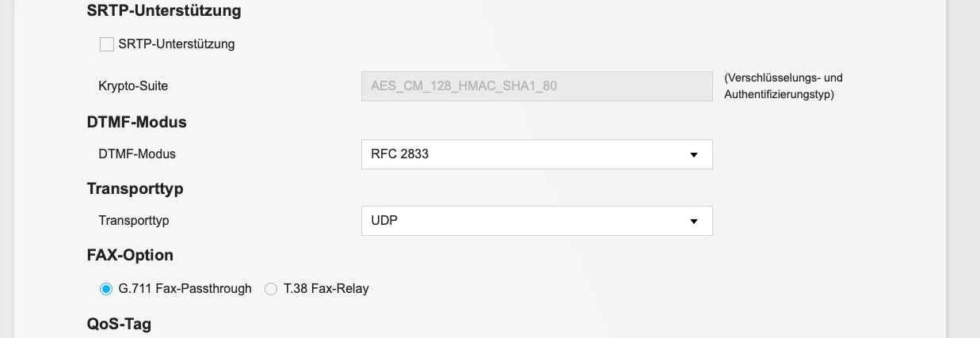Click the Verschlüsselungs- und Authentifizierungstyp hint text
The width and height of the screenshot is (980, 338).
(783, 86)
